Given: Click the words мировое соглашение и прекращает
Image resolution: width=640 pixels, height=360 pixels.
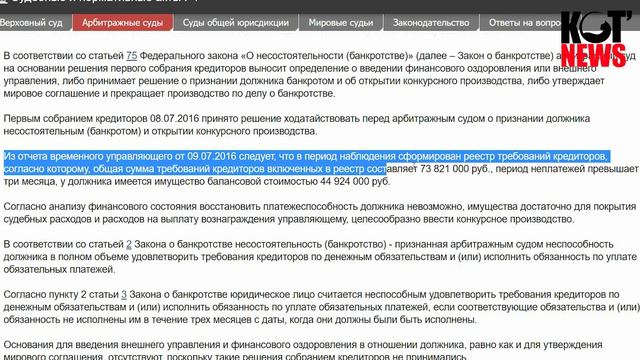Looking at the screenshot, I should point(84,93).
